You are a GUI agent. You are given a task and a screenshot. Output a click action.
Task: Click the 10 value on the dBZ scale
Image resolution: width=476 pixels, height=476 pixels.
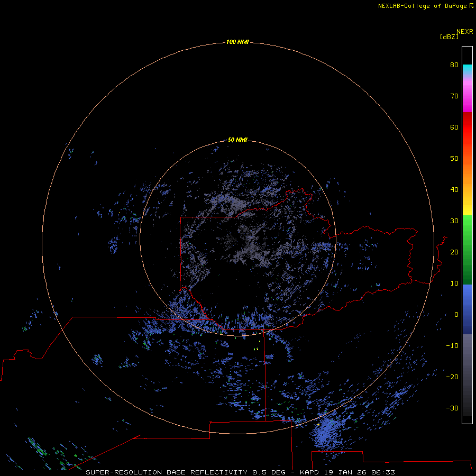pos(454,283)
